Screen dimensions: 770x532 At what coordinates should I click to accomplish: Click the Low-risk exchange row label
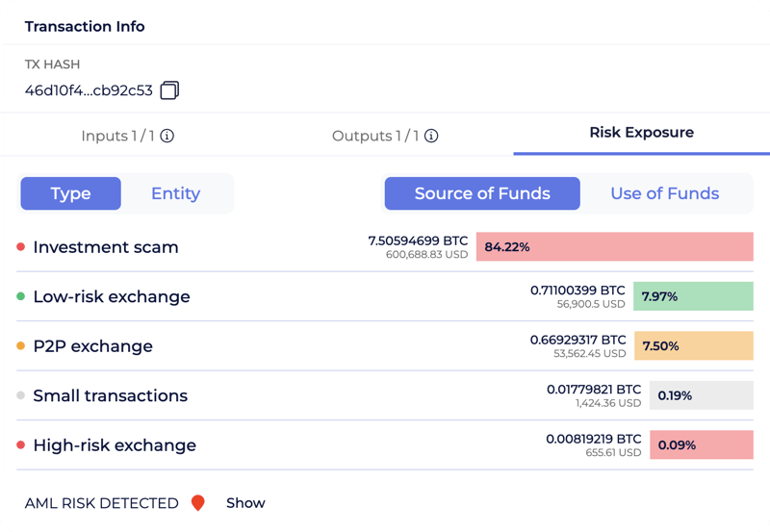112,296
